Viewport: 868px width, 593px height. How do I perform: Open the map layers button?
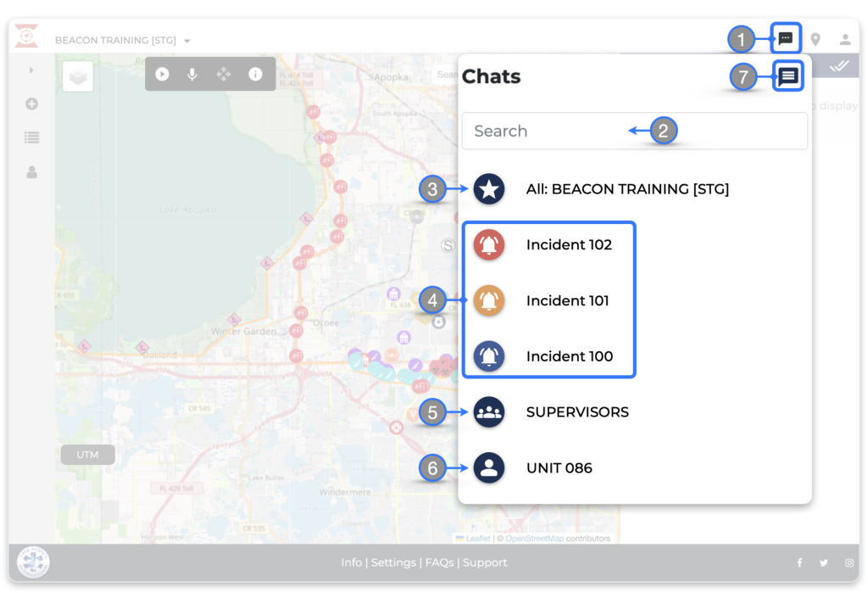pyautogui.click(x=78, y=76)
